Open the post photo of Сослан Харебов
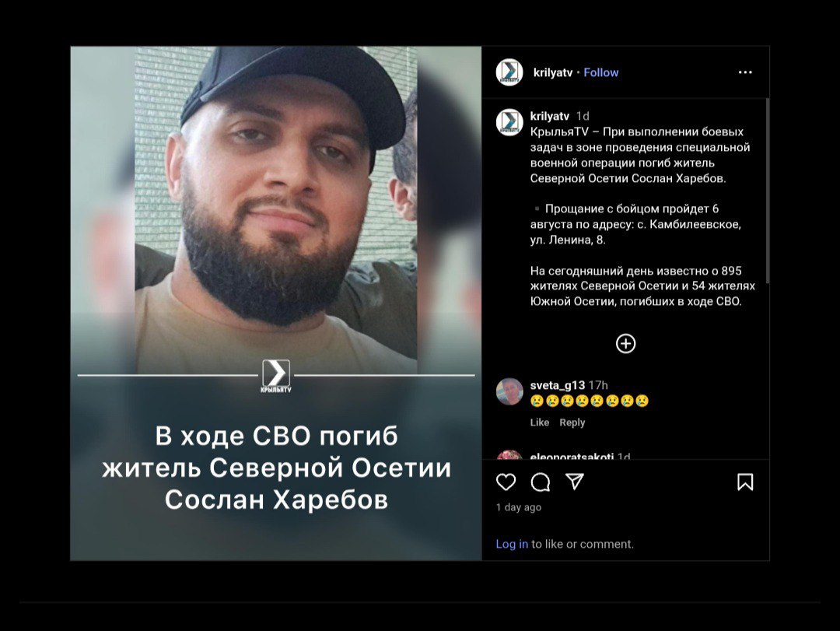Screen dimensions: 840x631 click(x=276, y=303)
